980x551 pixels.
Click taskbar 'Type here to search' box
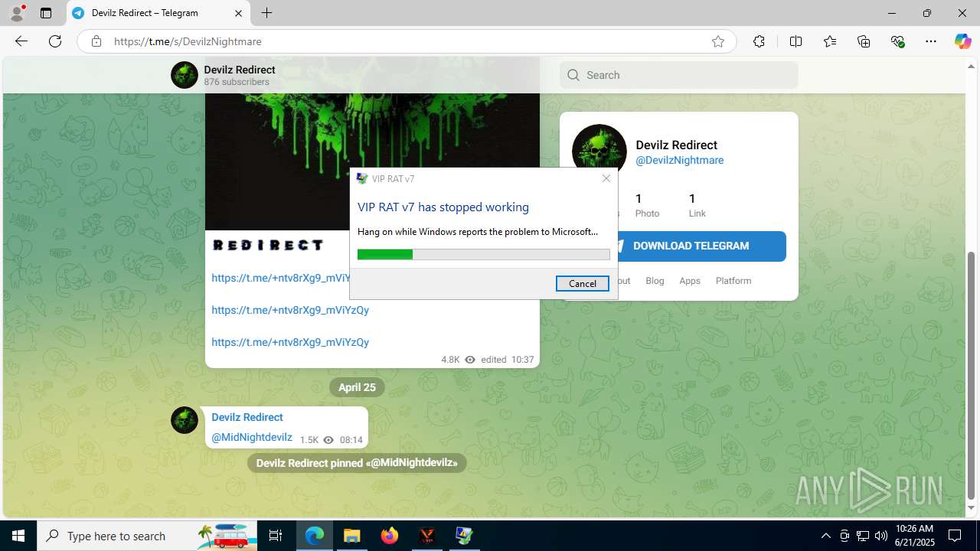pyautogui.click(x=147, y=536)
